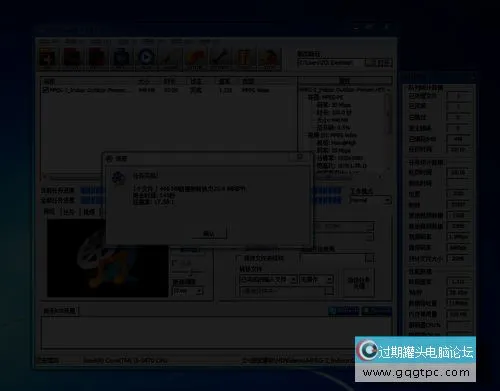Viewport: 500px width, 391px height.
Task: Select the first tab above the preview image
Action: (x=49, y=212)
